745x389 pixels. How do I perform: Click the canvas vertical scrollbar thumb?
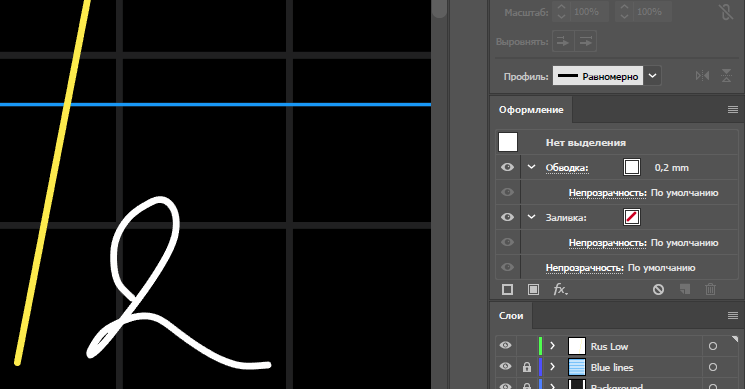click(440, 9)
